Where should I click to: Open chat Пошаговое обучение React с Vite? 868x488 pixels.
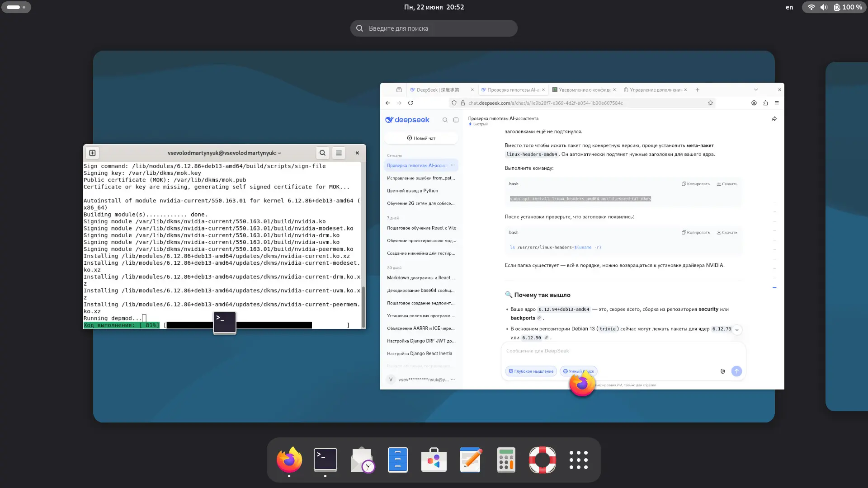(x=421, y=228)
